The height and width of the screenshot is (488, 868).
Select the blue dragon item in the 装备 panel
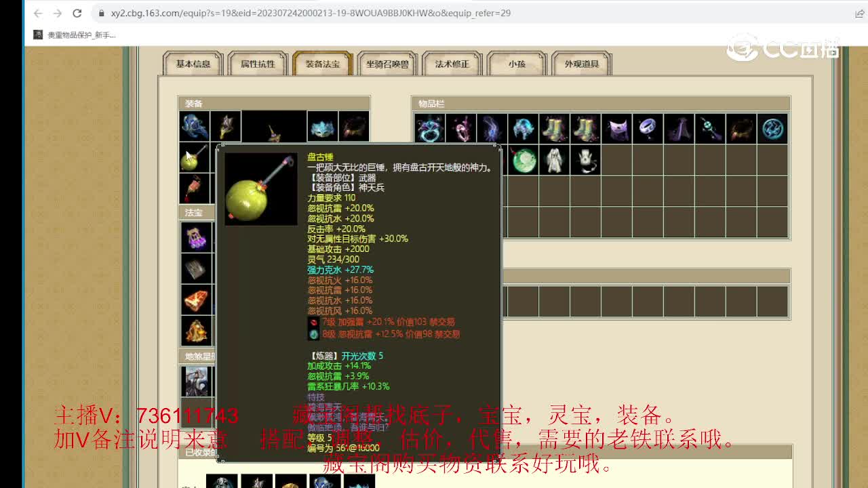[195, 125]
